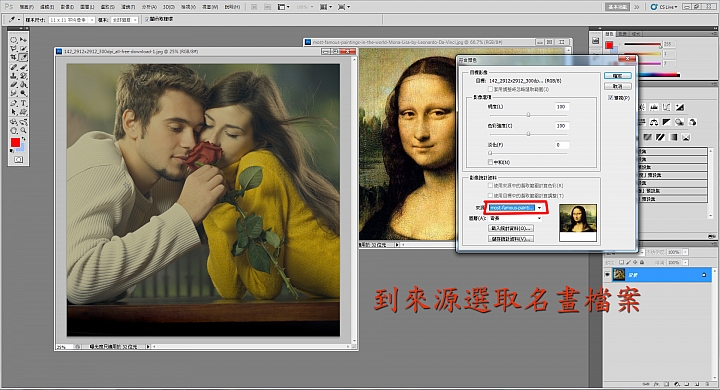
Task: Open the 11 x 11 sample size dropdown
Action: point(72,20)
